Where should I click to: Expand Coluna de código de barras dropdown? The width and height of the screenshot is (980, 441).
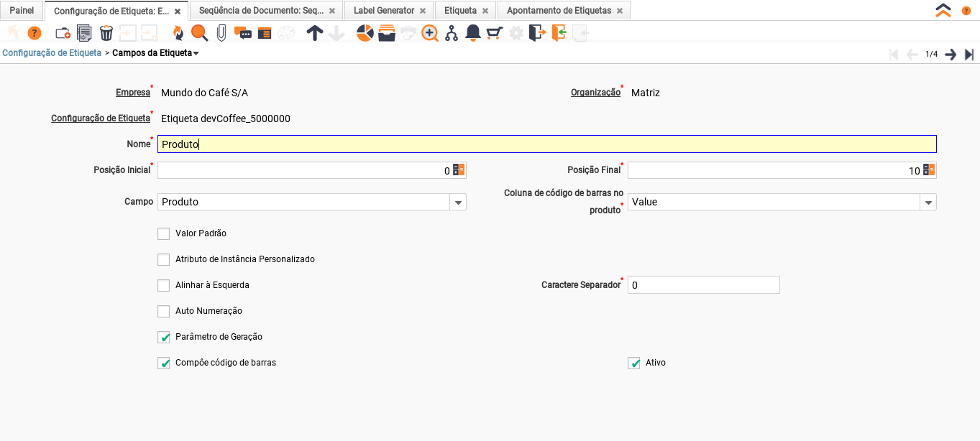tap(928, 203)
